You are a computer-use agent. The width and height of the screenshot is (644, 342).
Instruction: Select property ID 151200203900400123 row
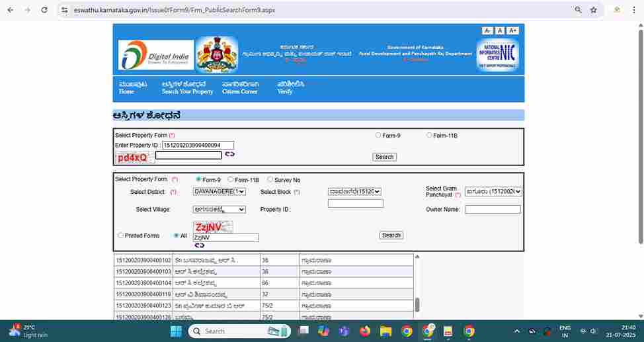[264, 306]
